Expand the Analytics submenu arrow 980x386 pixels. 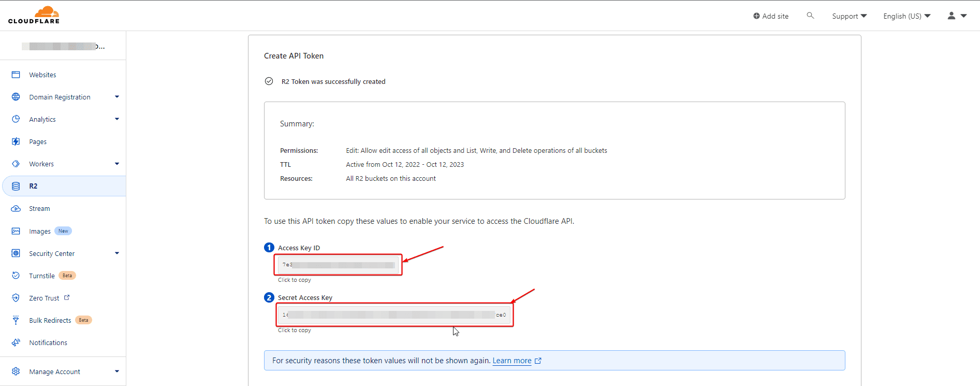[x=117, y=119]
